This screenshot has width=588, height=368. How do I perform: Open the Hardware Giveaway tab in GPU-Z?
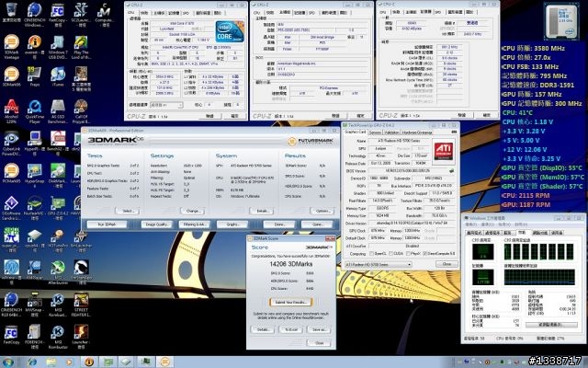click(416, 132)
